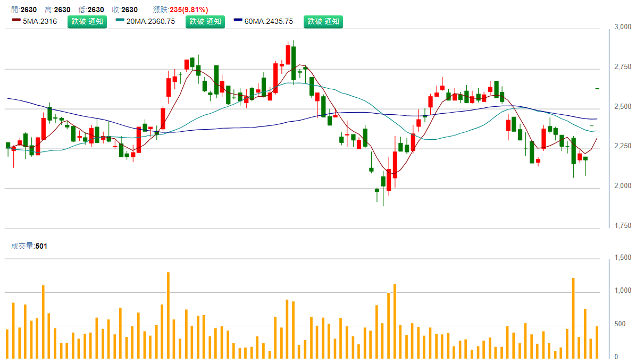Click the 1,750 price axis label

[x=623, y=226]
